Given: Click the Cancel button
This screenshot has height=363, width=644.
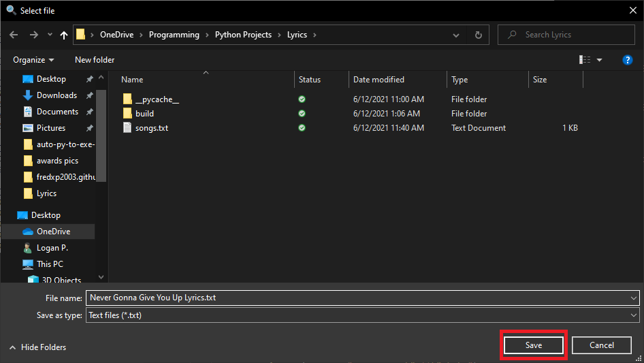Looking at the screenshot, I should pos(602,345).
